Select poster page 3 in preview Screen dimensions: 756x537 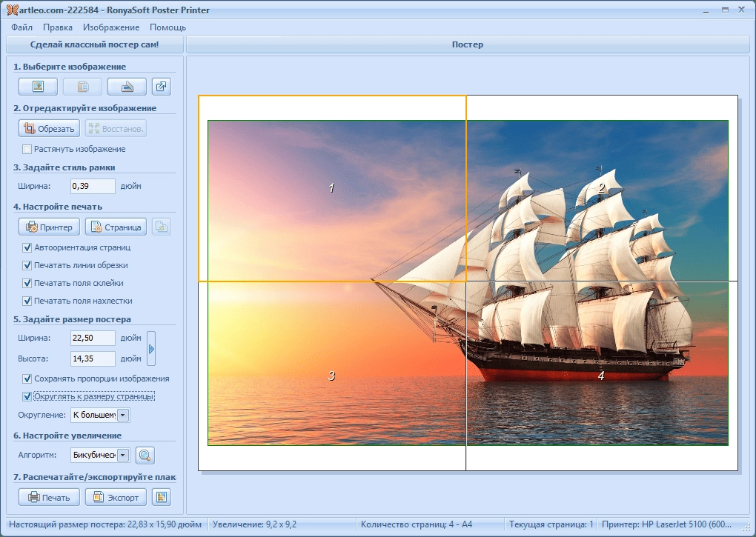pos(332,376)
